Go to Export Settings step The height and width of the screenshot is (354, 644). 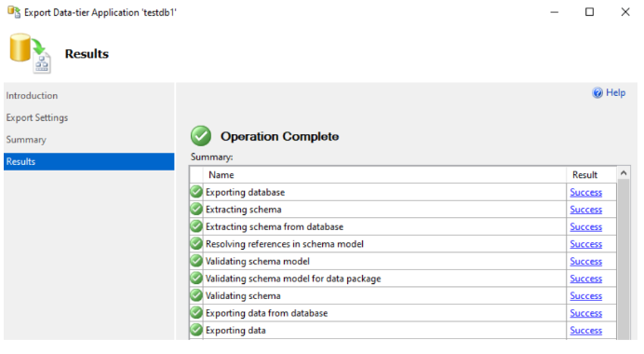(37, 117)
